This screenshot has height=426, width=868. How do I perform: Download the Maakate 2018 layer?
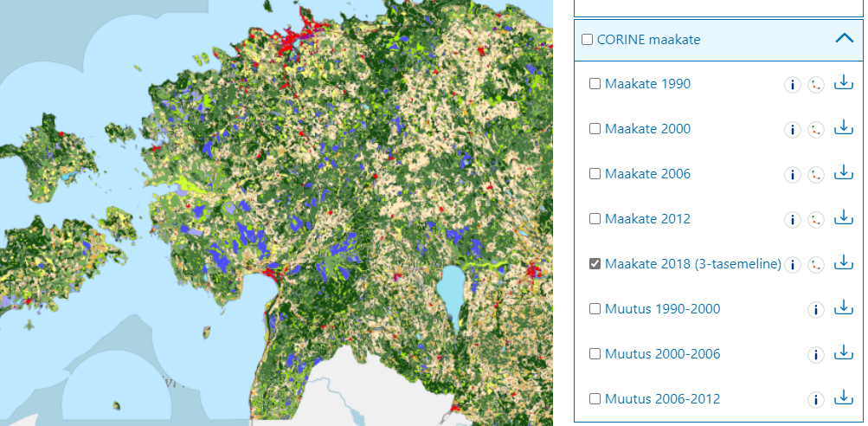(x=843, y=263)
